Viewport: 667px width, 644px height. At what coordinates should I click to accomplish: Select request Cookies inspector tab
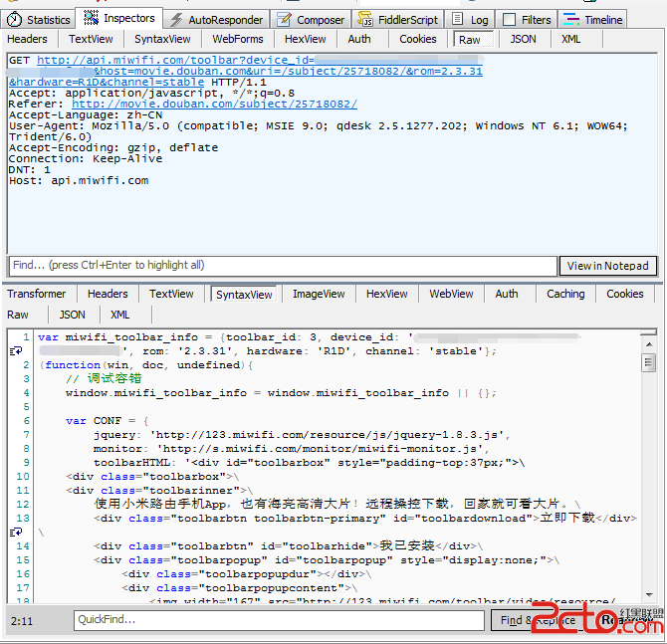(418, 39)
